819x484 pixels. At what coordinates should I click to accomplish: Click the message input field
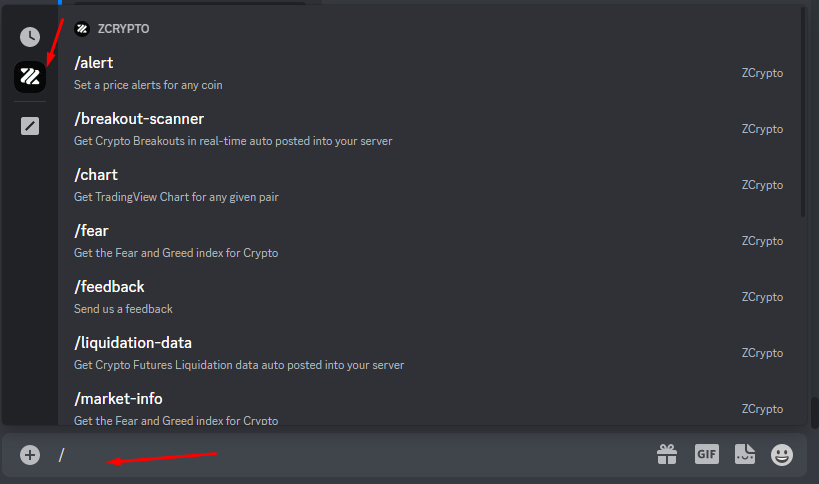click(x=350, y=455)
